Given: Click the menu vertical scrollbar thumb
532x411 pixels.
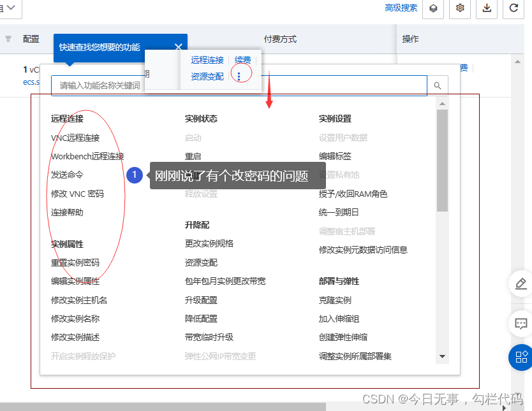Looking at the screenshot, I should [x=442, y=161].
